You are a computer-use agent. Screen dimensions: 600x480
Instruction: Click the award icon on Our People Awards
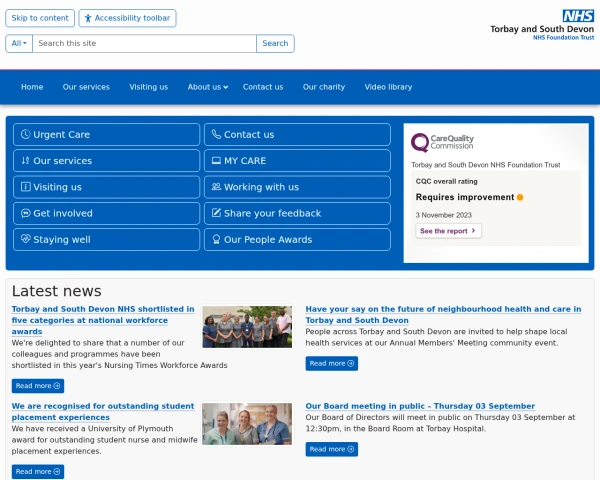click(216, 239)
